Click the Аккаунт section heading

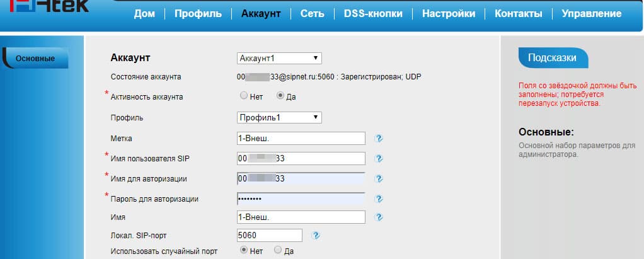[x=130, y=58]
